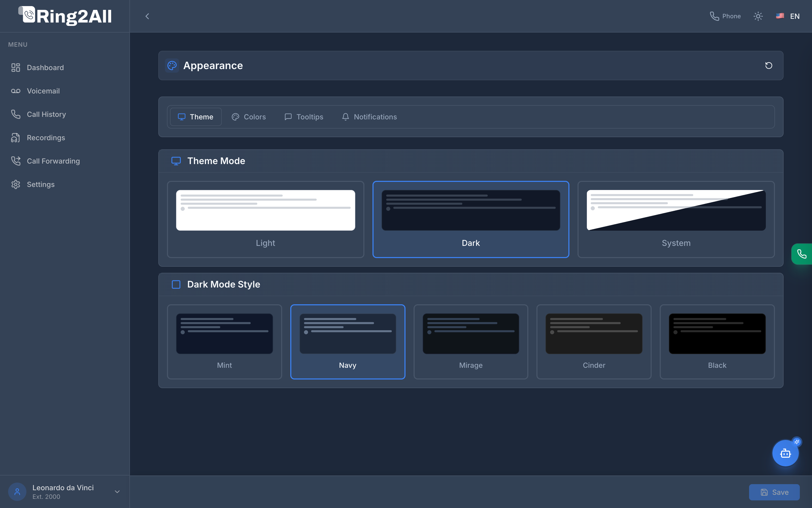
Task: Open the Phone softphone in the header
Action: coord(725,16)
